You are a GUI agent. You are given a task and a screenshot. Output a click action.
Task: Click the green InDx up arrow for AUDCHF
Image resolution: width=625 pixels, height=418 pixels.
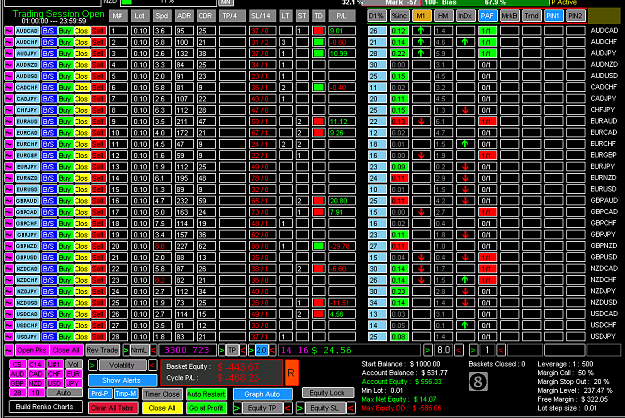465,42
